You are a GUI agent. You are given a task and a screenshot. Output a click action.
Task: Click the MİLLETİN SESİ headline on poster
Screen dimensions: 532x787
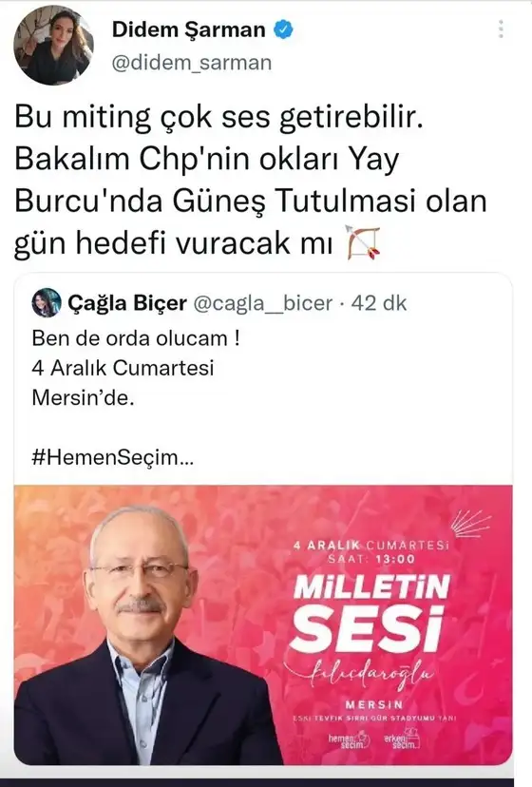point(370,613)
